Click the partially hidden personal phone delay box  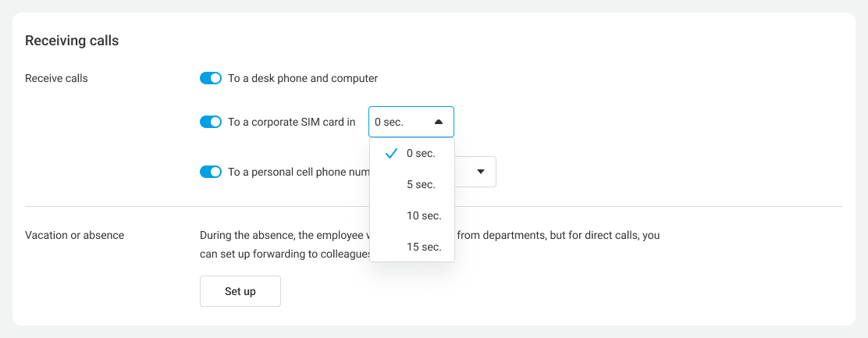click(475, 172)
